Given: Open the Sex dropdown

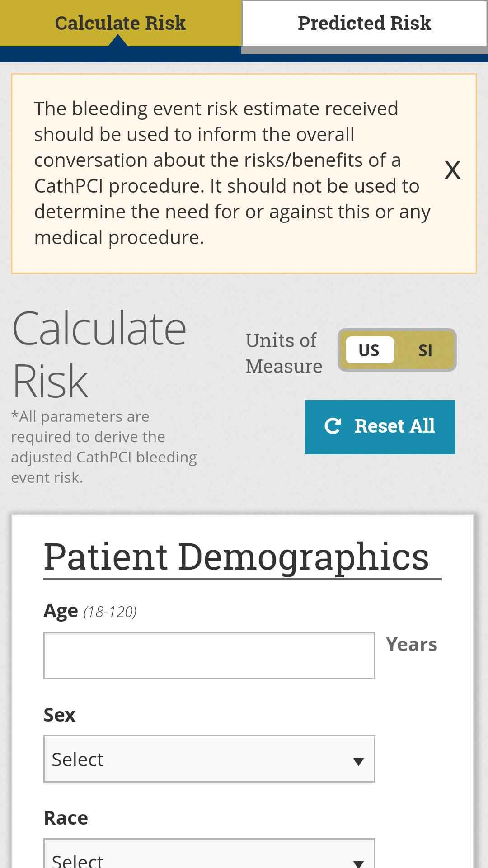Looking at the screenshot, I should (x=209, y=759).
